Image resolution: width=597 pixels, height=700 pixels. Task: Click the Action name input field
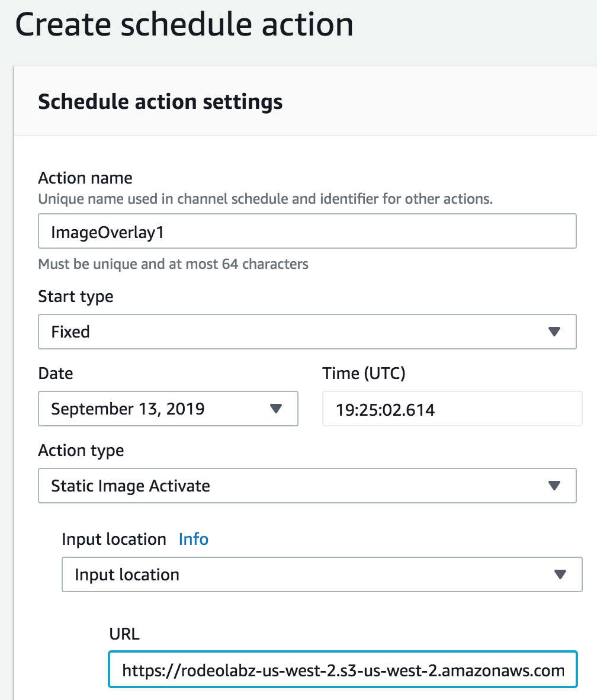pos(307,231)
